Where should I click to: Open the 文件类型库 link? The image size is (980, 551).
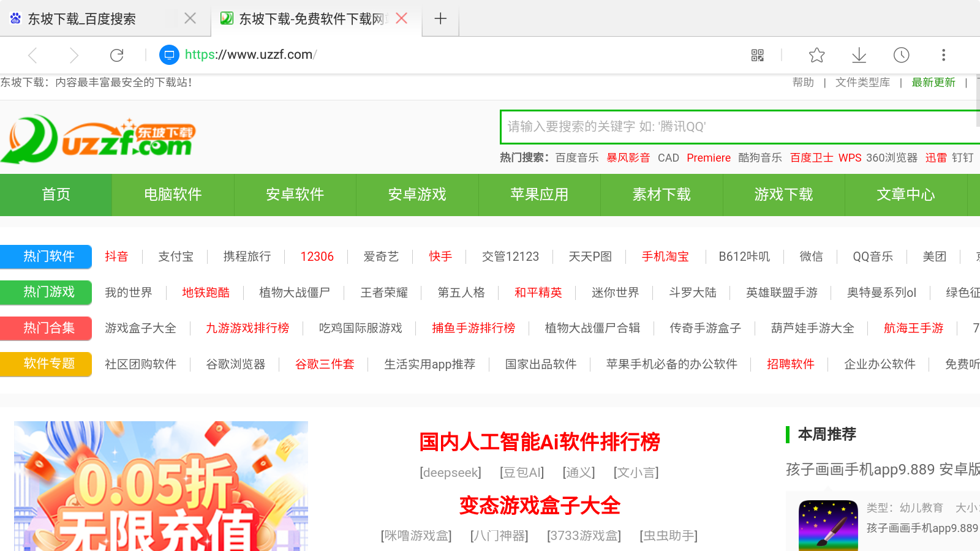coord(862,82)
